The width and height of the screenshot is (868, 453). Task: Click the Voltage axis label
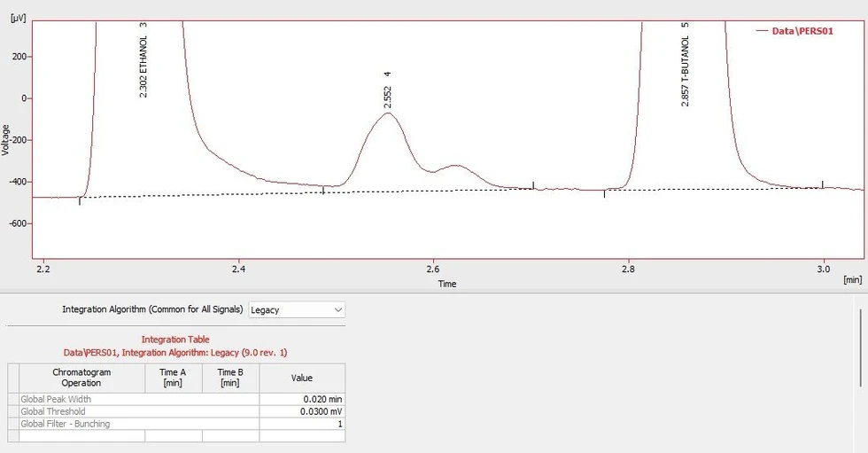[7, 140]
